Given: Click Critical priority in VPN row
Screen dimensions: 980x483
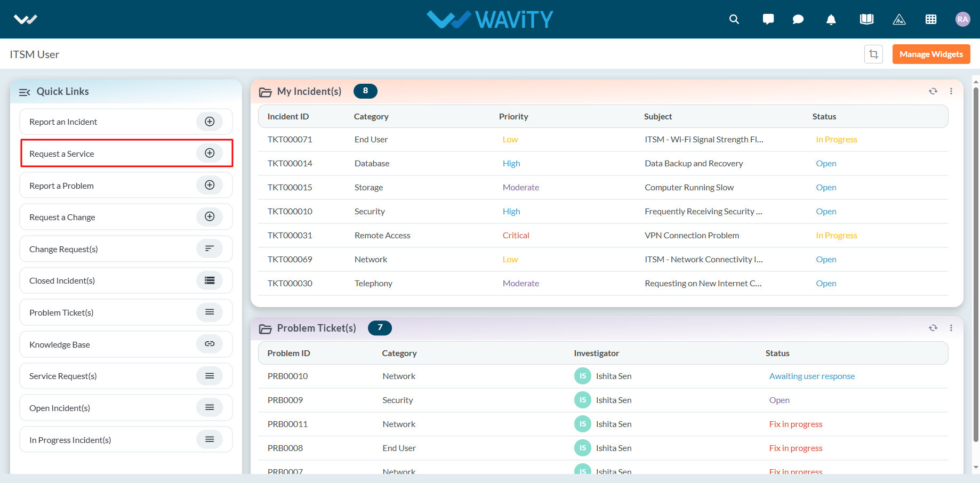Looking at the screenshot, I should coord(516,235).
